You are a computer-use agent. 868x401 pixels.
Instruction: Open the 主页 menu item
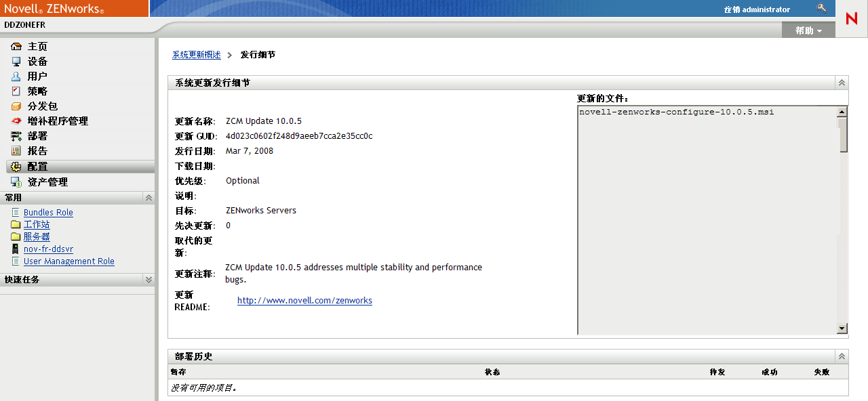(x=37, y=47)
